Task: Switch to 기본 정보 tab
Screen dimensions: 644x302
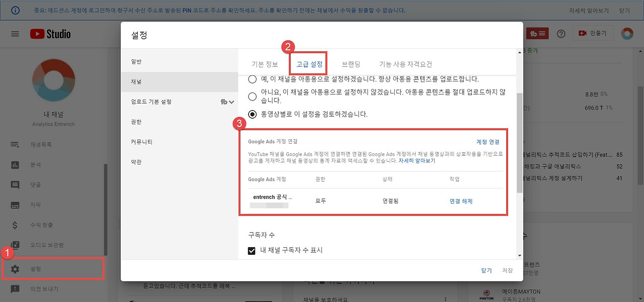Action: 265,64
